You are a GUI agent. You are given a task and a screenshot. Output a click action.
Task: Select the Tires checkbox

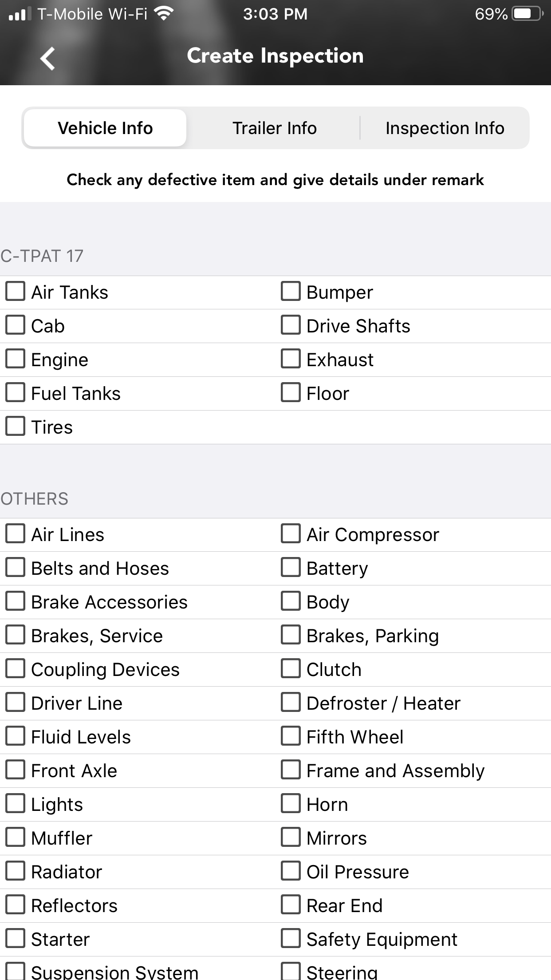click(x=16, y=427)
